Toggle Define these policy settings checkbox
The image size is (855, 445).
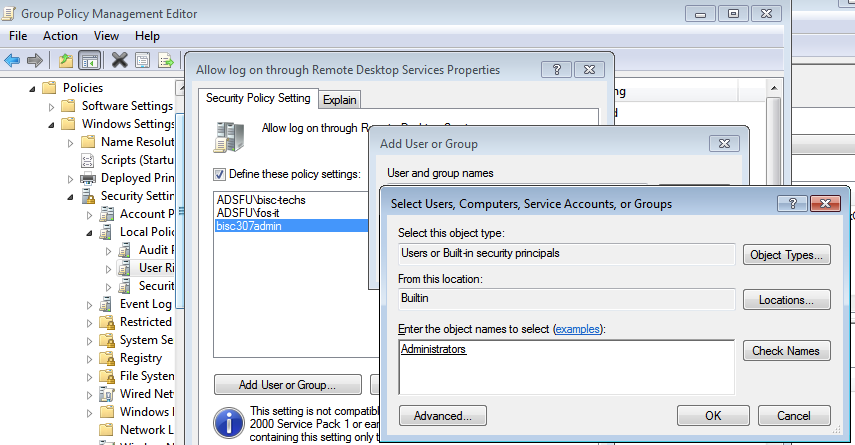pos(220,174)
